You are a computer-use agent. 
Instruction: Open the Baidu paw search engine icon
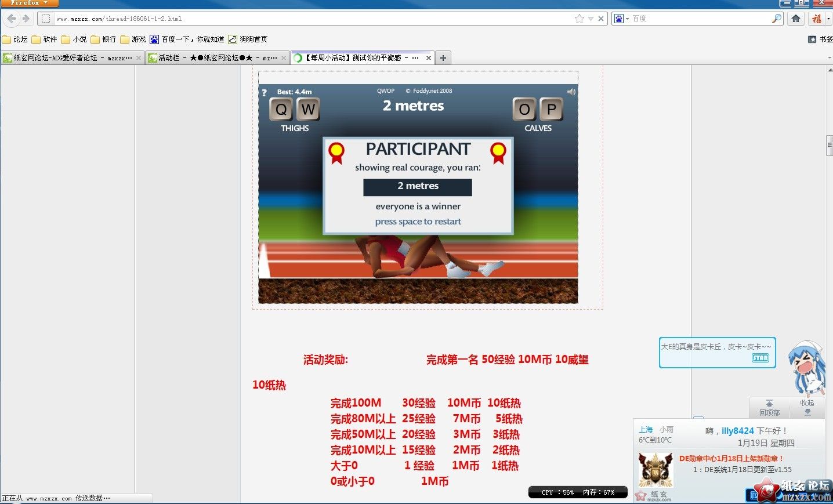click(x=619, y=19)
